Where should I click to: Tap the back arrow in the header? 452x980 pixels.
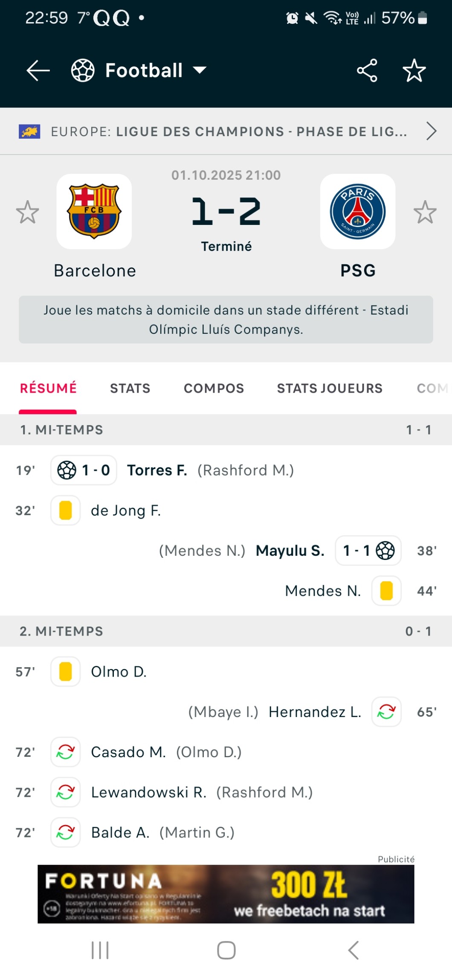click(38, 70)
